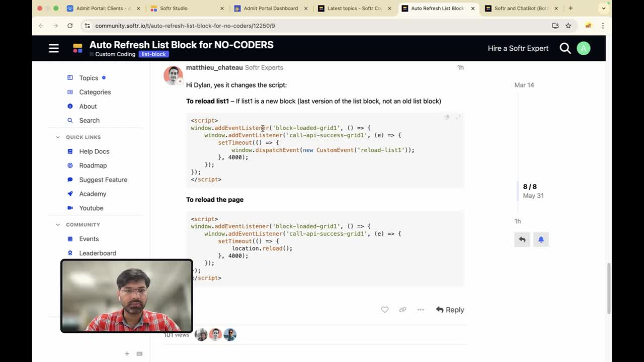Viewport: 644px width, 362px height.
Task: Open the forum search magnifier
Action: [565, 48]
